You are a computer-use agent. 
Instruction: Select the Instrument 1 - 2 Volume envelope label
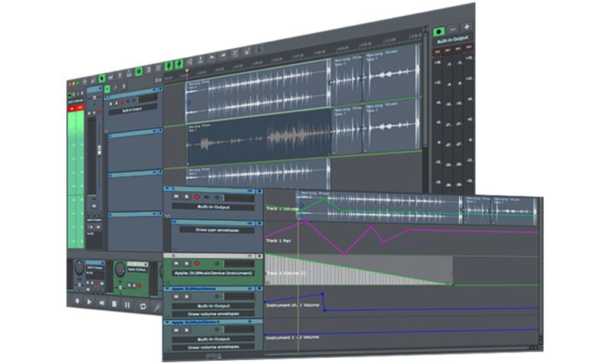[292, 337]
